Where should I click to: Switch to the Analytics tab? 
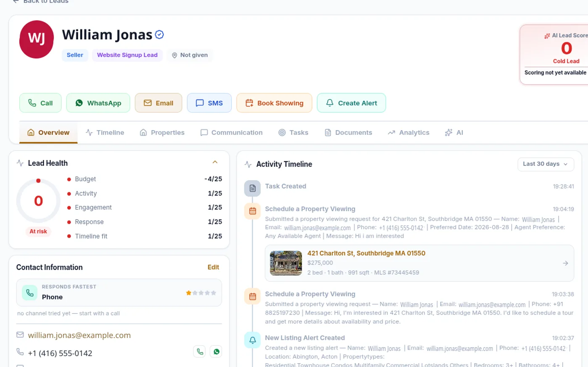409,133
